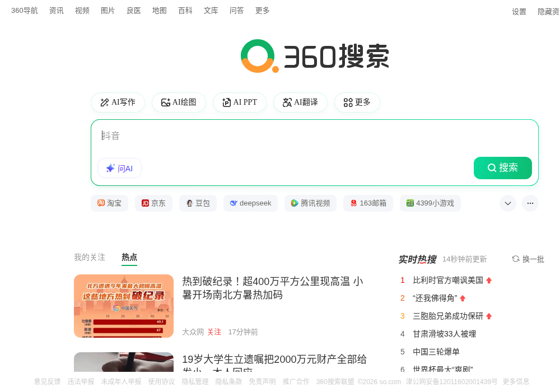Click 违法举报 in footer

[x=81, y=382]
